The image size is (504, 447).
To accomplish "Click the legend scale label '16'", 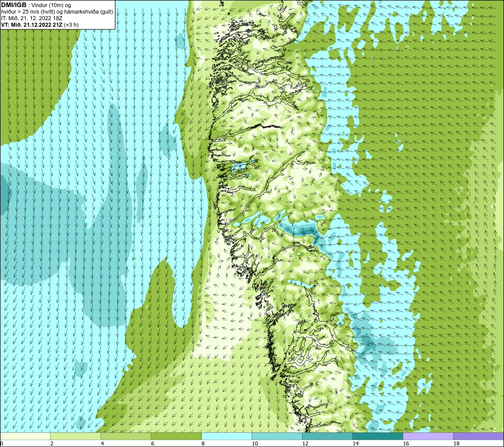I will (406, 444).
